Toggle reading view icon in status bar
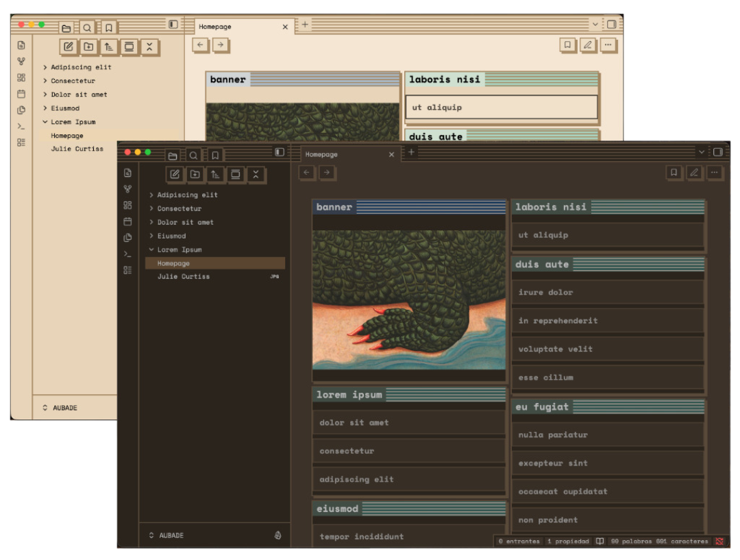740x560 pixels. (600, 541)
